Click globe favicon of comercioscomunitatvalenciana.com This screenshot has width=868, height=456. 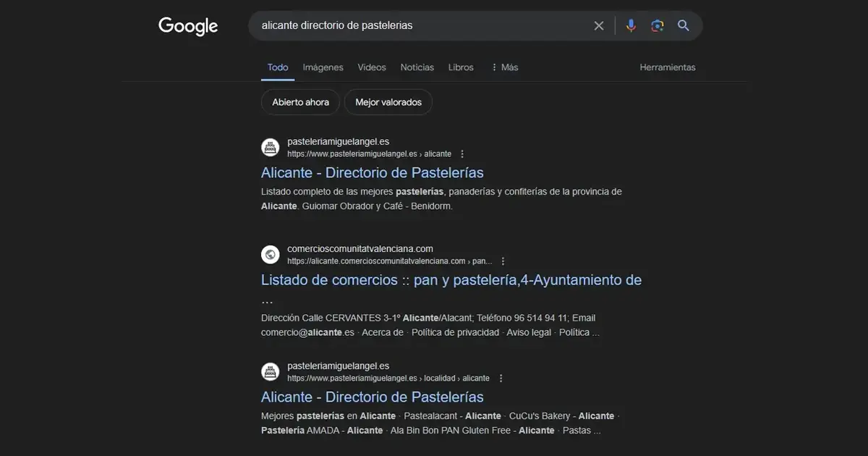(271, 255)
